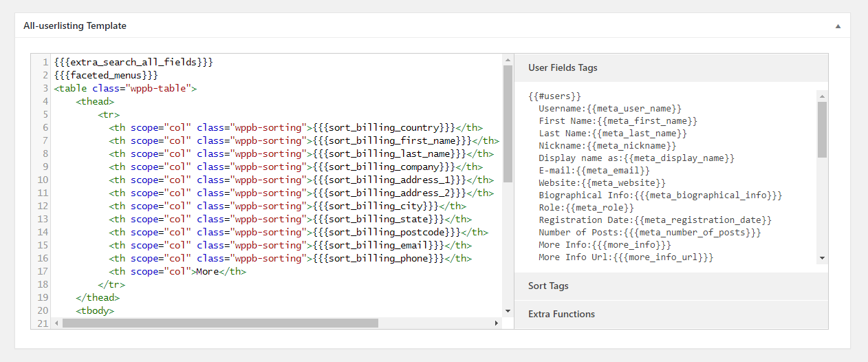Place cursor on the {{{faceted_menus}}} line
868x362 pixels.
coord(106,75)
